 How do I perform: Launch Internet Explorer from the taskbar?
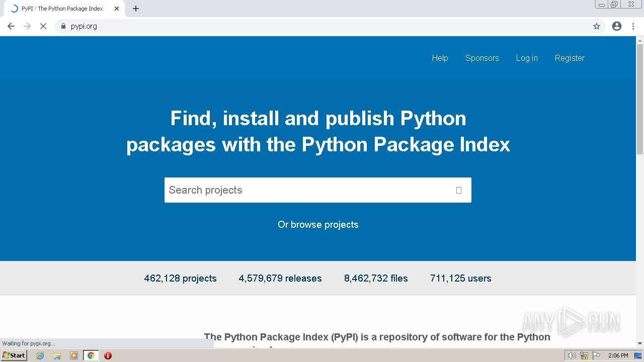(x=40, y=355)
